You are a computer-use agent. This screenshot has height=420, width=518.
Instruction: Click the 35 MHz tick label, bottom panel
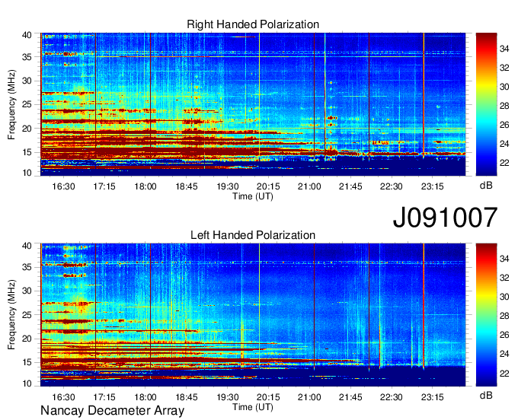pos(27,267)
